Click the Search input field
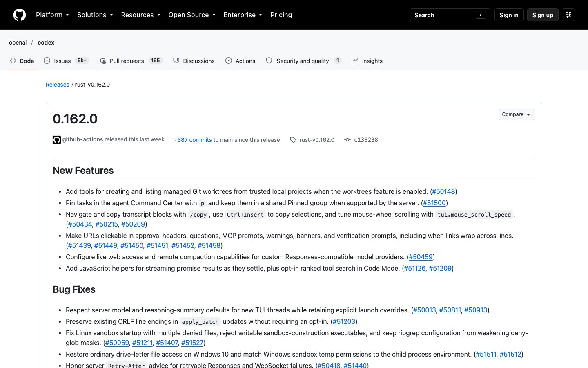 450,15
